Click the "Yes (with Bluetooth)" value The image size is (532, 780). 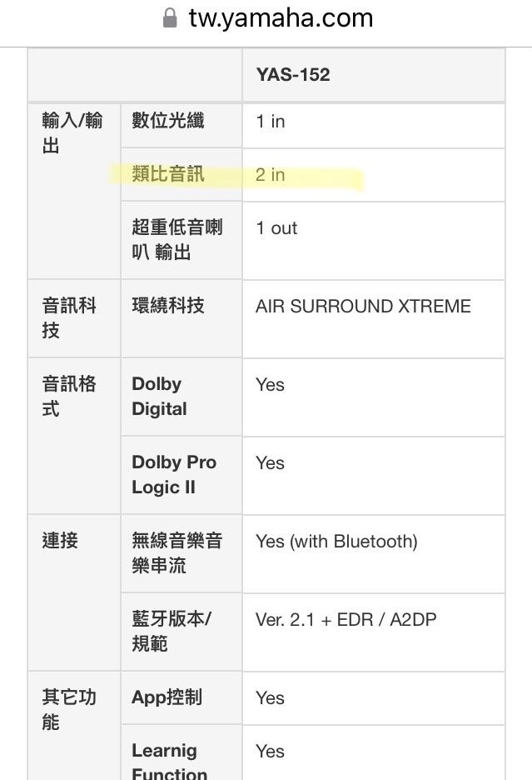(x=336, y=542)
